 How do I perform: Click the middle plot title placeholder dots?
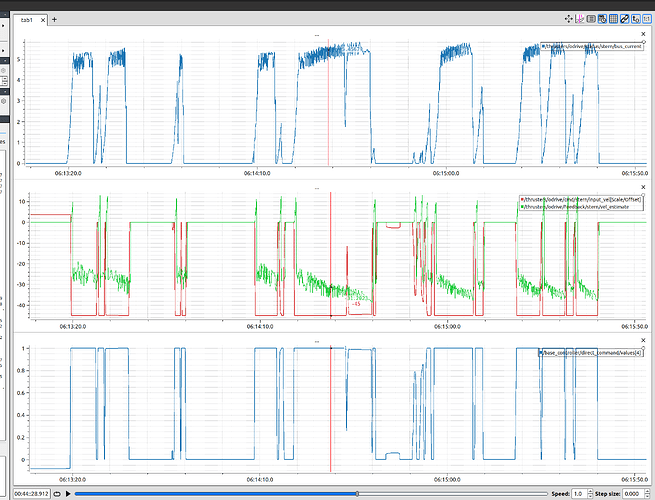click(317, 188)
